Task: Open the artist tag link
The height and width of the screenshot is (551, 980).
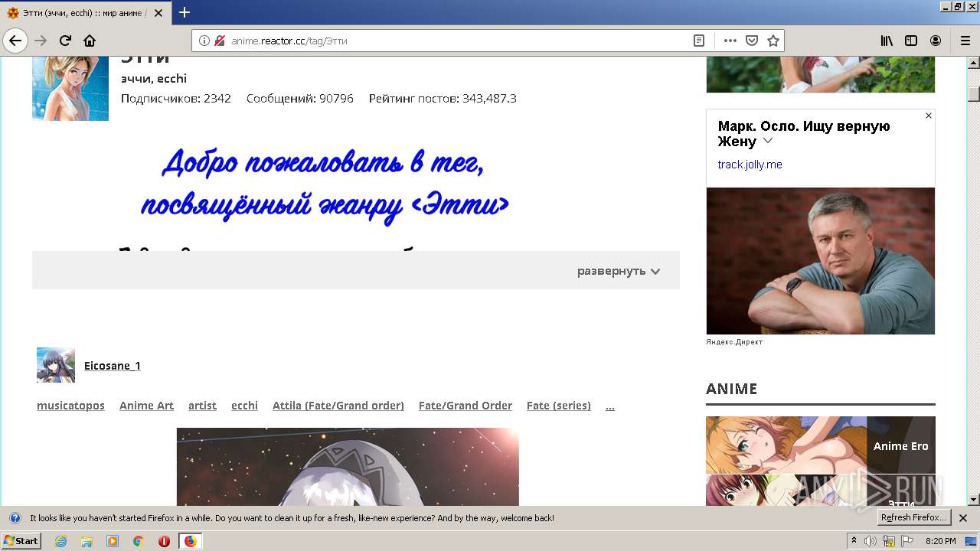Action: click(202, 406)
